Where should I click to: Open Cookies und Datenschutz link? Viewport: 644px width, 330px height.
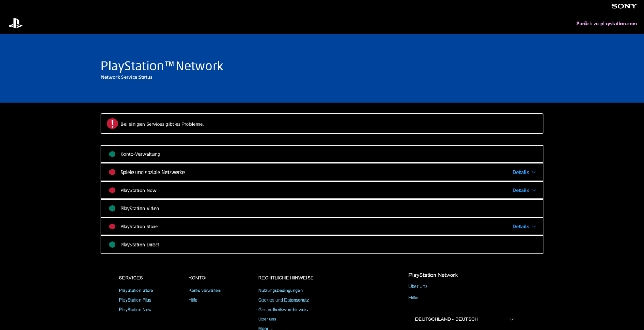click(x=283, y=300)
